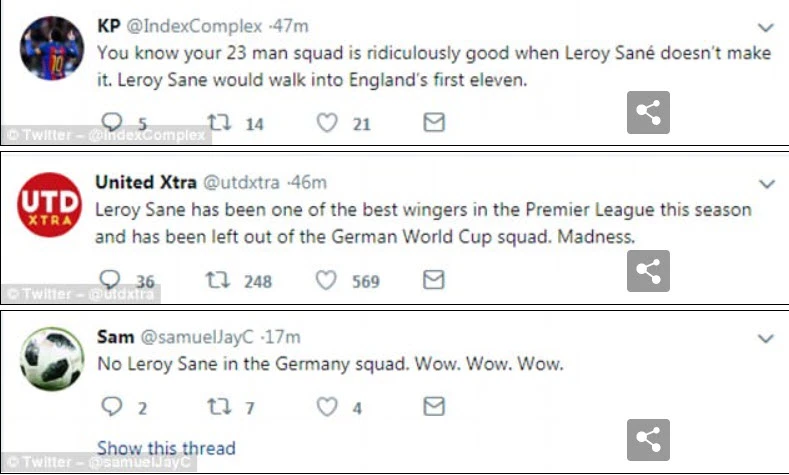Like United Xtra's tweet with 569 likes
The width and height of the screenshot is (789, 475).
(x=327, y=281)
